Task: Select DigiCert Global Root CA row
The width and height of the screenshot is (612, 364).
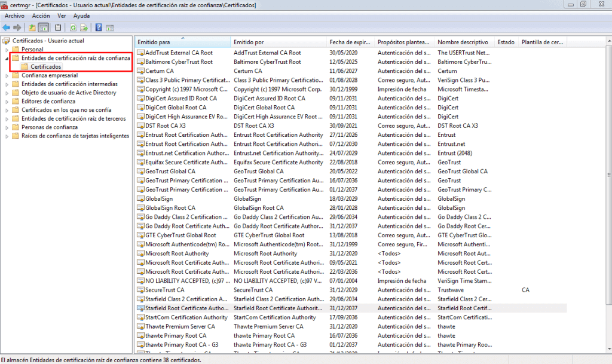Action: click(x=351, y=108)
